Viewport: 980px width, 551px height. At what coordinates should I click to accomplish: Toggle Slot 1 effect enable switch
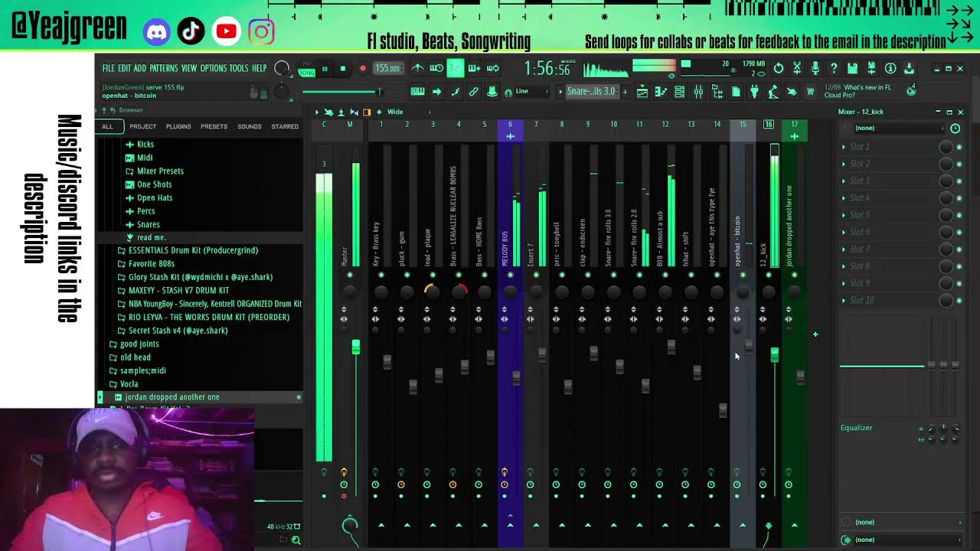(x=959, y=147)
